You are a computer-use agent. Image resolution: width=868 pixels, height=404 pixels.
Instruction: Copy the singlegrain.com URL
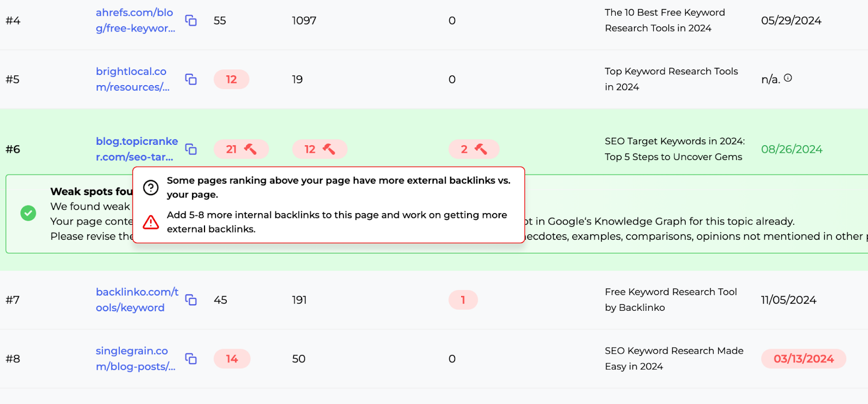click(191, 358)
